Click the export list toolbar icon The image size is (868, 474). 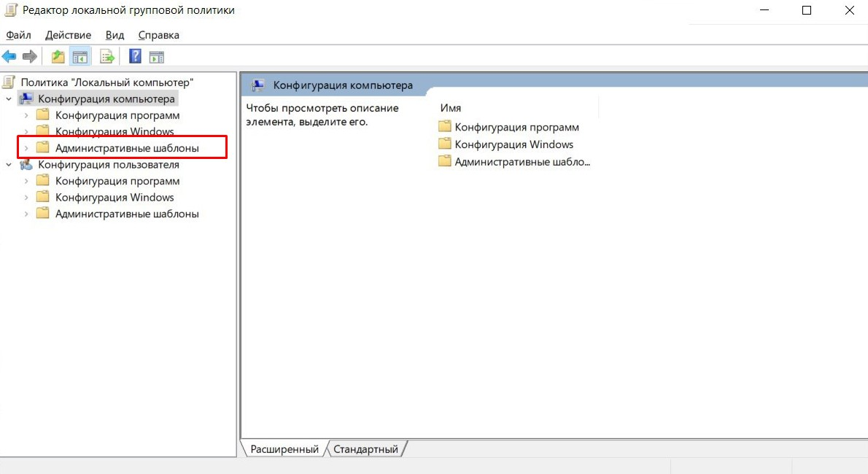[x=106, y=56]
